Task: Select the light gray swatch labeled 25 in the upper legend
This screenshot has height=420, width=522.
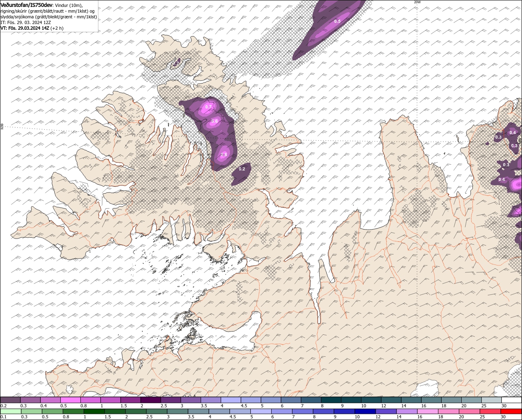Action: pyautogui.click(x=491, y=400)
